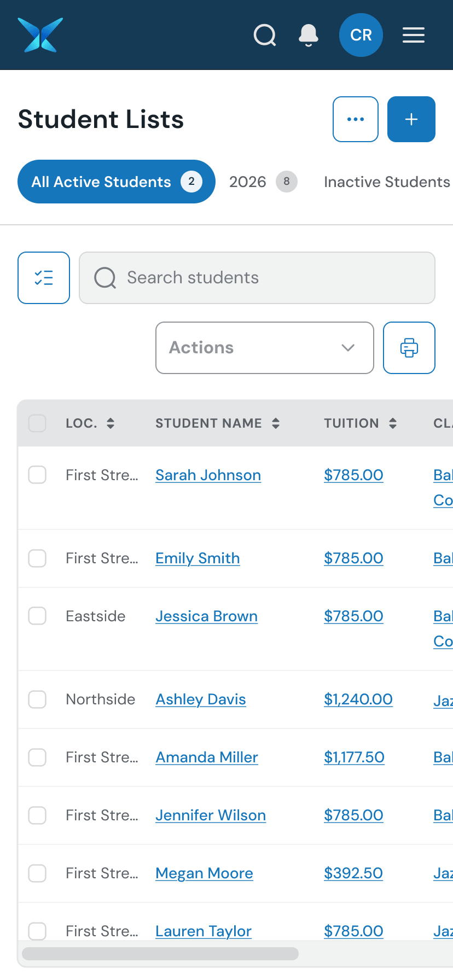Click the print icon button
The width and height of the screenshot is (453, 980).
(409, 348)
